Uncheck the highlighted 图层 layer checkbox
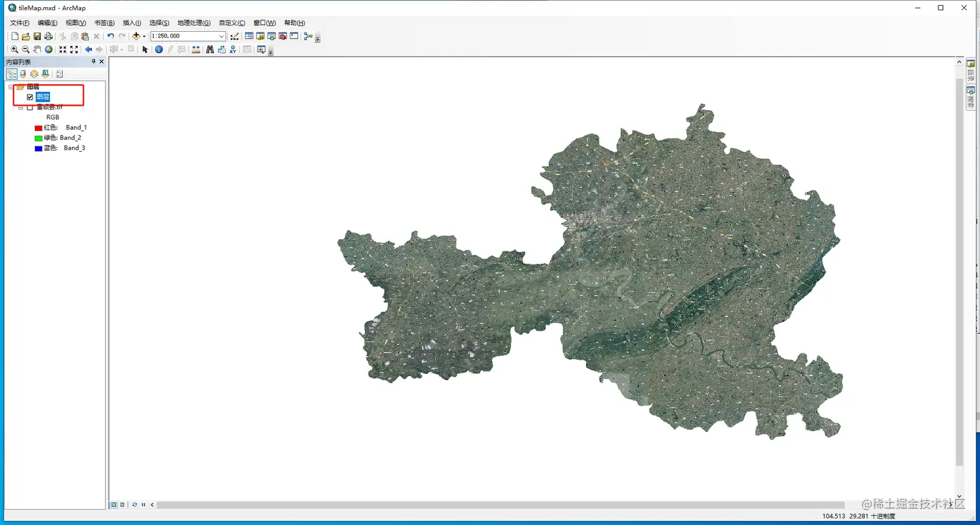The height and width of the screenshot is (525, 980). (x=30, y=97)
